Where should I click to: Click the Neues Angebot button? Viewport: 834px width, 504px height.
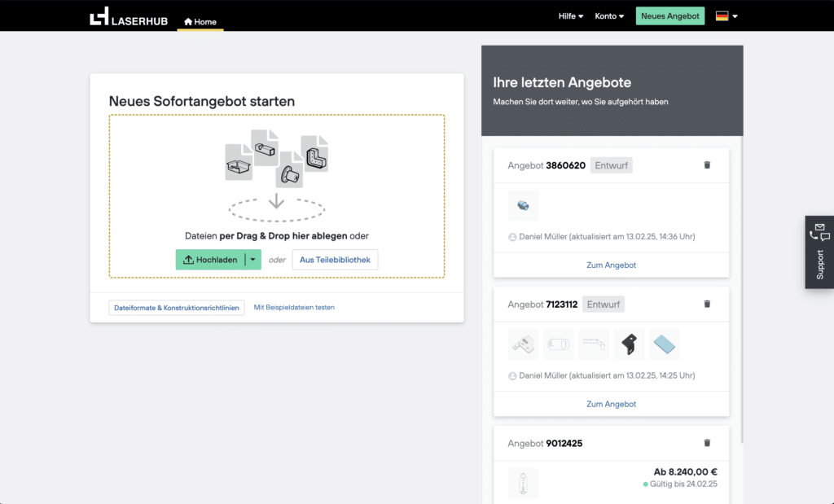pos(669,16)
